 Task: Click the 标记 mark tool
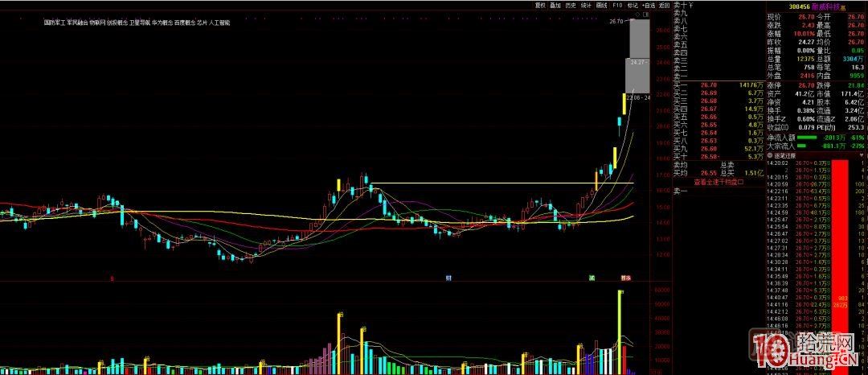pos(633,5)
